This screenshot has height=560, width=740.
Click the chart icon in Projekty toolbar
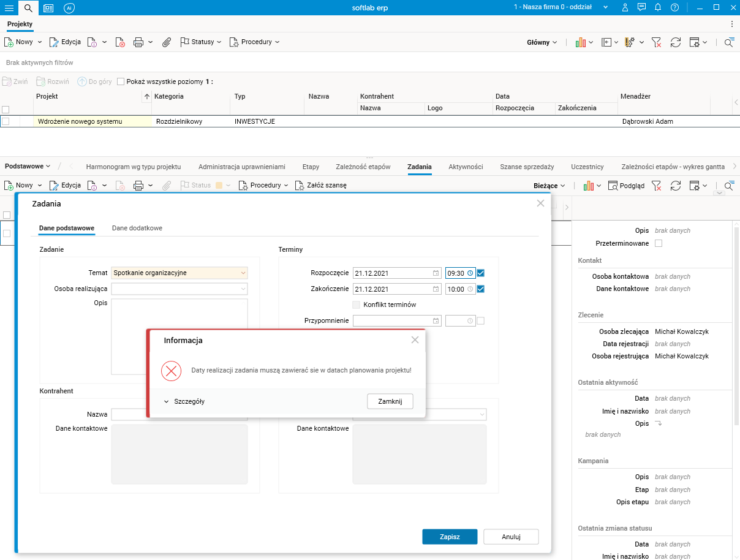(x=581, y=42)
